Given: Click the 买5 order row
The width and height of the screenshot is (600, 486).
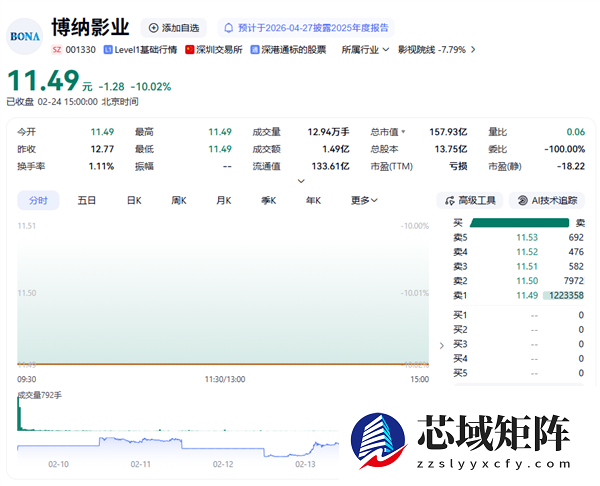Looking at the screenshot, I should [518, 373].
